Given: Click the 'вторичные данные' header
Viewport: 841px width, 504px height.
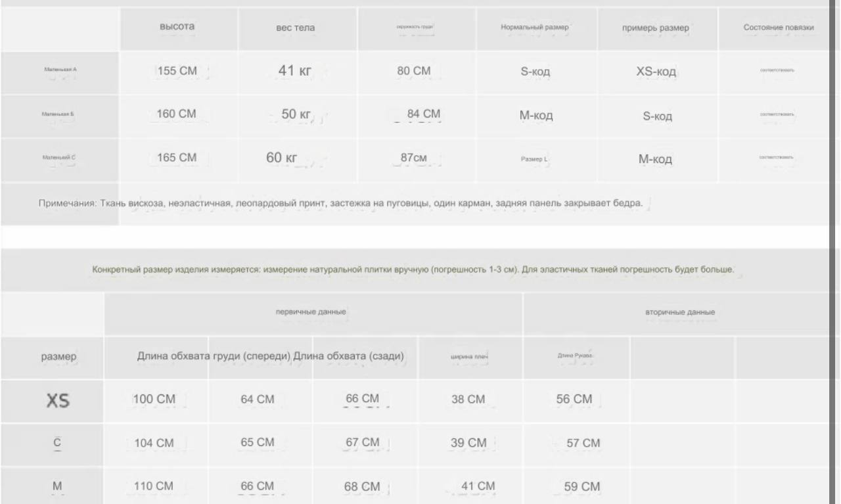Looking at the screenshot, I should pos(680,312).
